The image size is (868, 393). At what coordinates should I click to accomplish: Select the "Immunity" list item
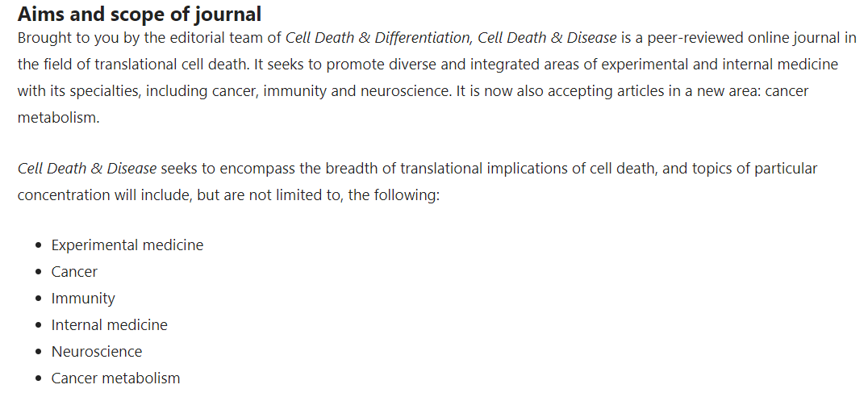coord(83,299)
